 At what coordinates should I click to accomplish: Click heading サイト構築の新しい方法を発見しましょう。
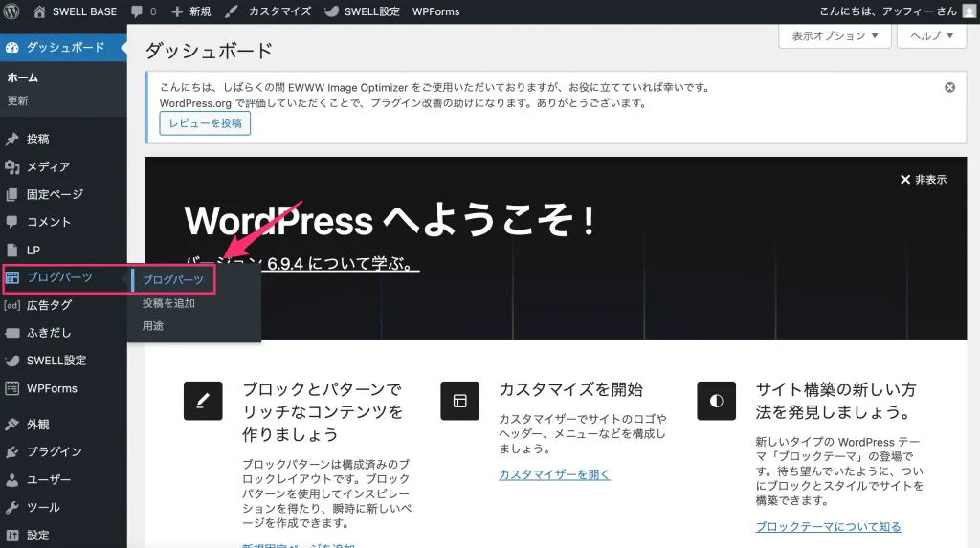[835, 401]
